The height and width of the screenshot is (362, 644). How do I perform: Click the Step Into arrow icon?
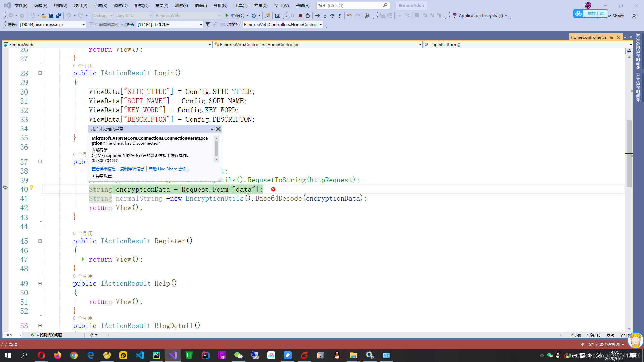click(x=325, y=16)
